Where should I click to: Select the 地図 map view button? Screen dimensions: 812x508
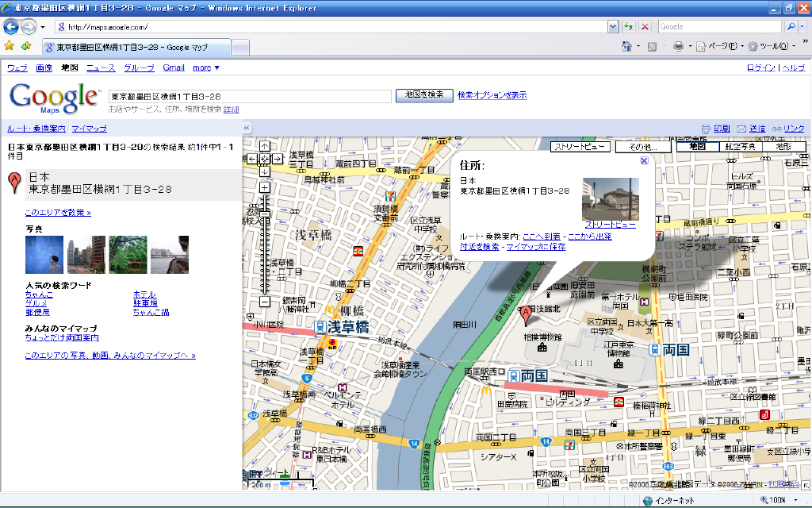698,147
